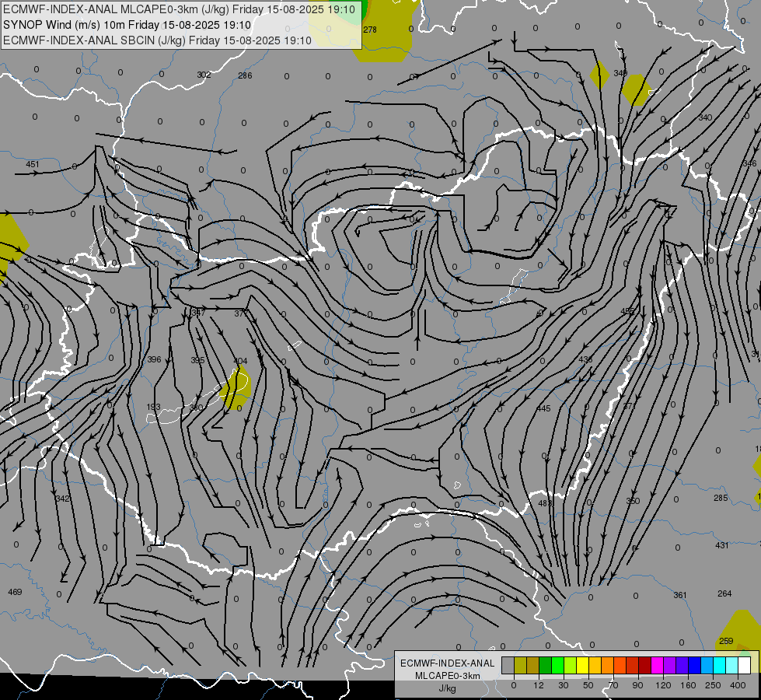
Task: Click the J/kg unit label in legend
Action: tap(448, 688)
